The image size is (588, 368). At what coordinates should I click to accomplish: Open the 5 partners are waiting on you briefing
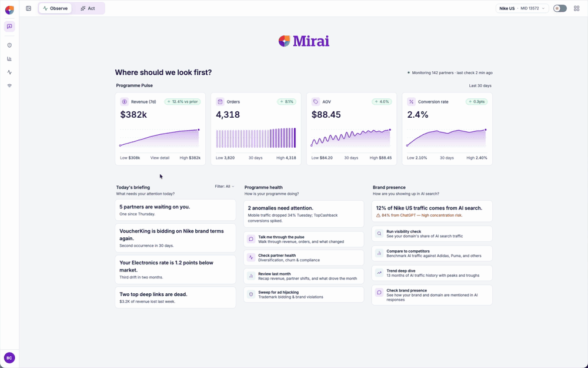(x=175, y=210)
